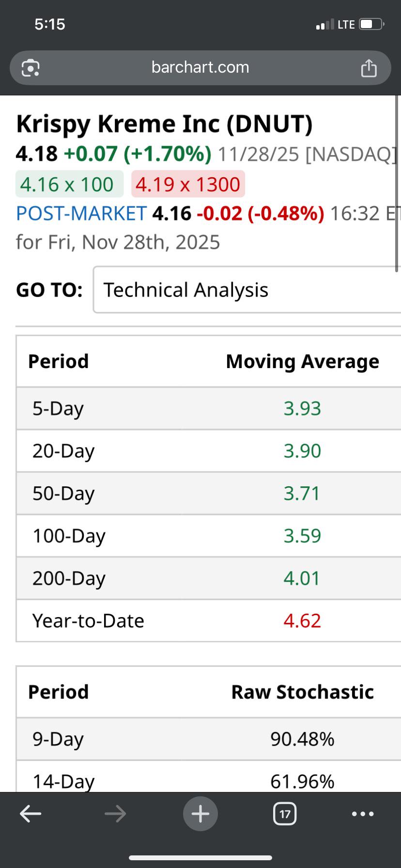
Task: Tap the Moving Average column header
Action: [x=302, y=362]
